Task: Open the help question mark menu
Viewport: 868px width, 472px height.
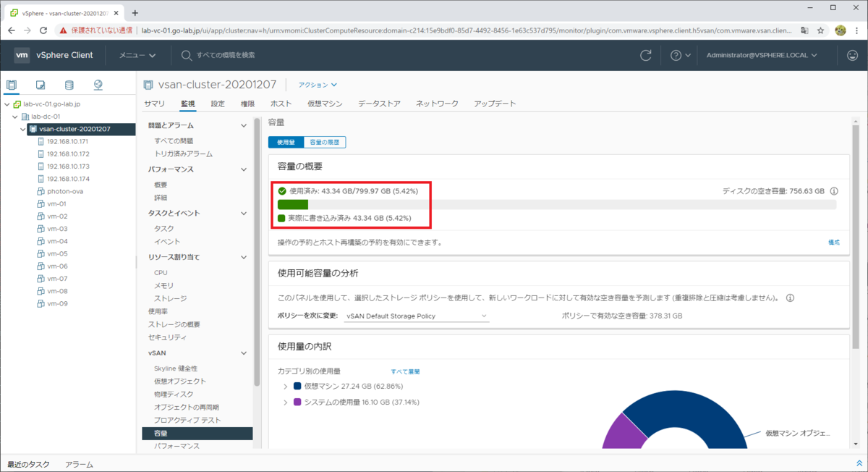Action: click(x=681, y=55)
